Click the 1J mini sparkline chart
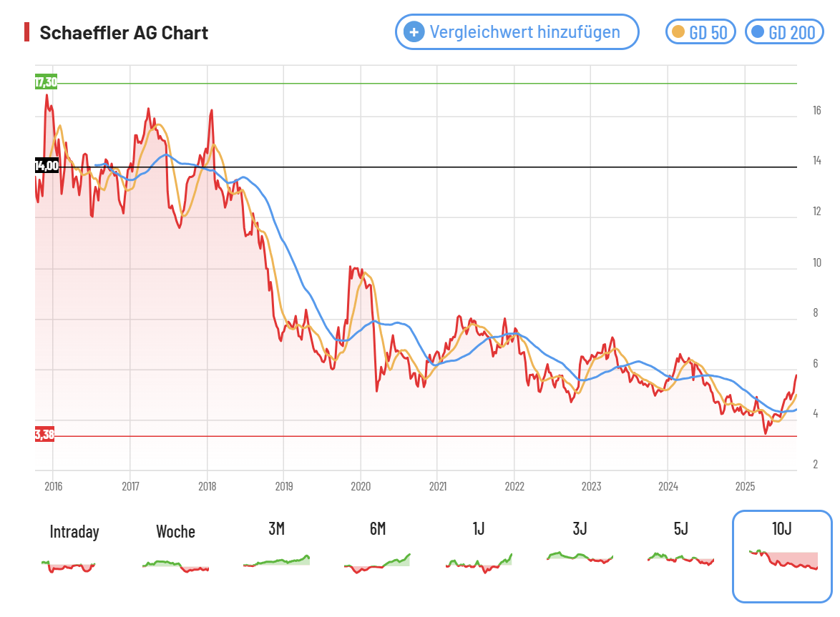Screen dimensions: 840x617 click(x=479, y=563)
